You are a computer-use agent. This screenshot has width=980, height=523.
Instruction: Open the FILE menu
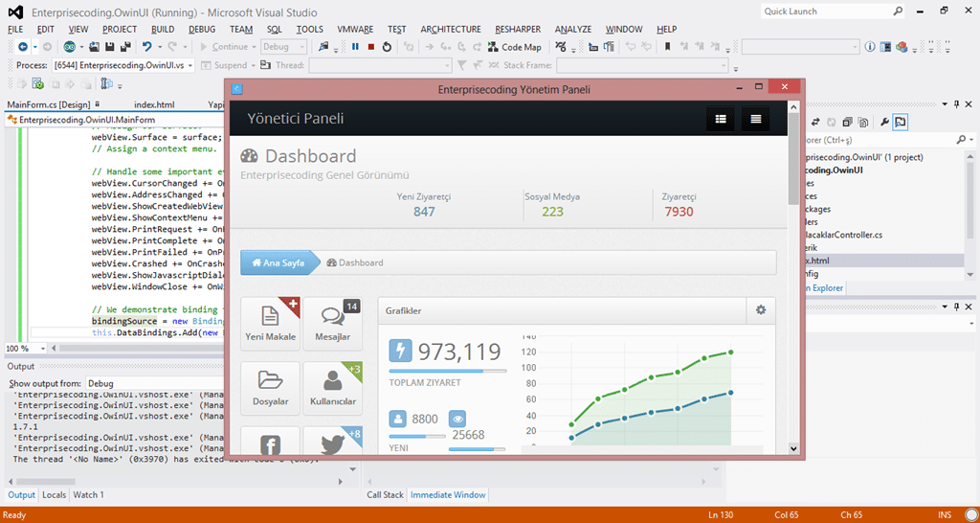15,30
